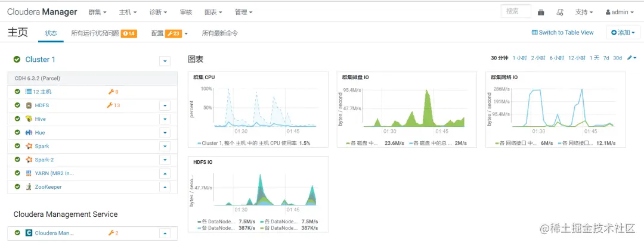
Task: Click the Cluster 1 green health status icon
Action: (x=17, y=60)
